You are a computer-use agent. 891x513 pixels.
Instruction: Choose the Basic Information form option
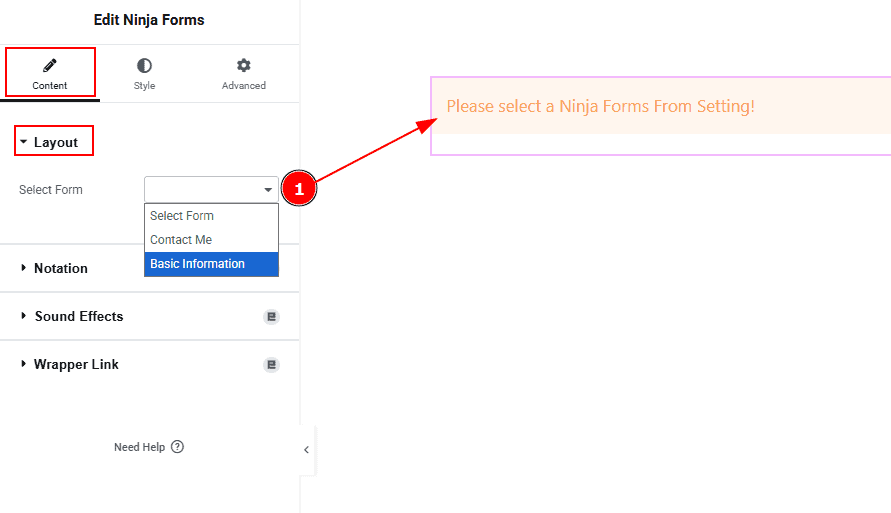click(x=211, y=264)
